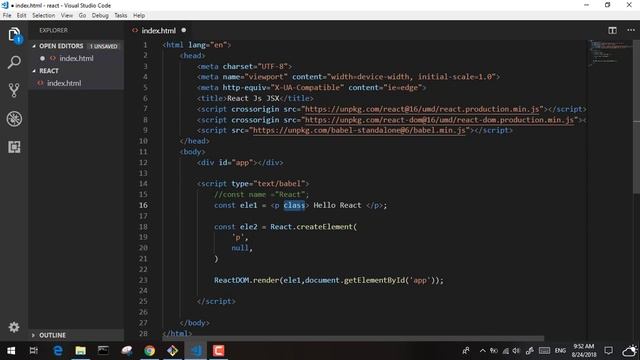Open the View menu

[x=67, y=16]
